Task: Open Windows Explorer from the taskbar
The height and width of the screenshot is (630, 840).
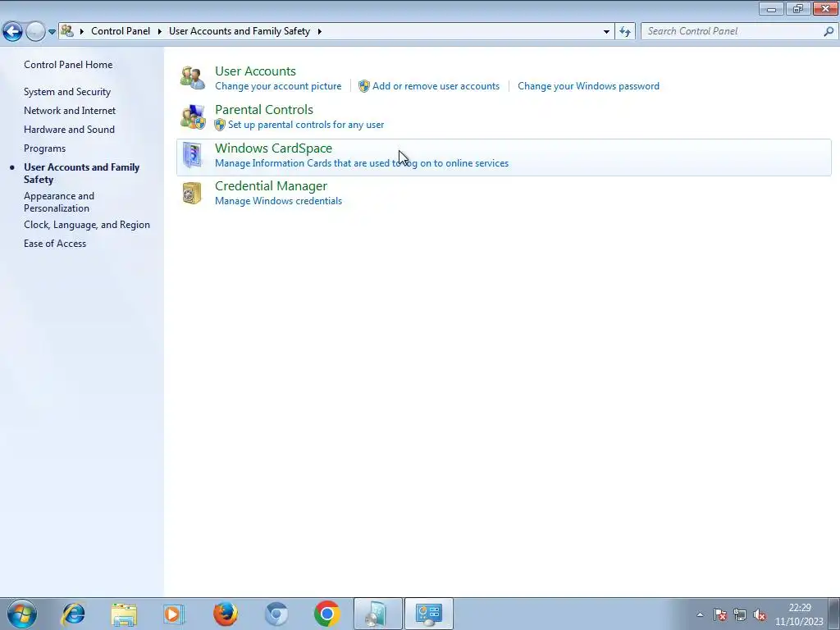Action: point(124,614)
